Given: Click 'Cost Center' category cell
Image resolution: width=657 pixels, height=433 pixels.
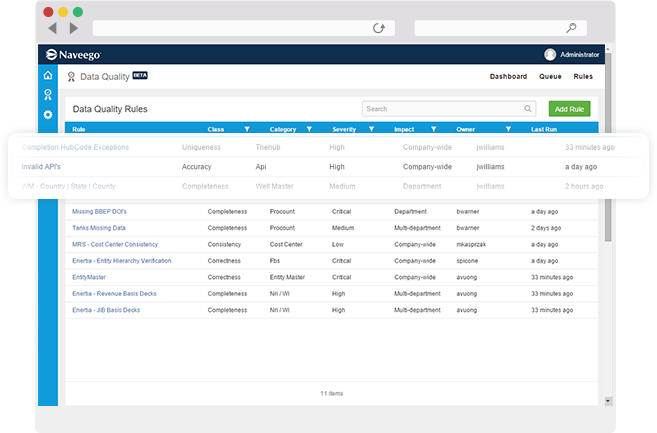Looking at the screenshot, I should [286, 244].
